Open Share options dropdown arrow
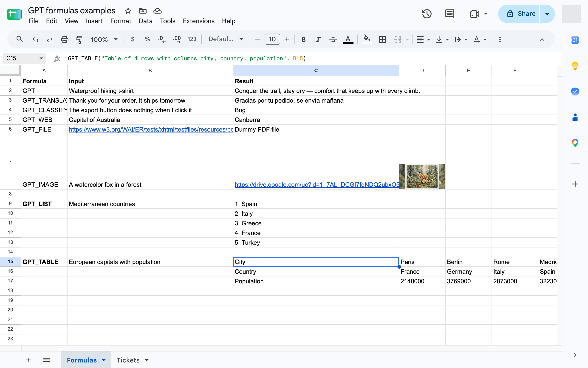 pyautogui.click(x=547, y=14)
